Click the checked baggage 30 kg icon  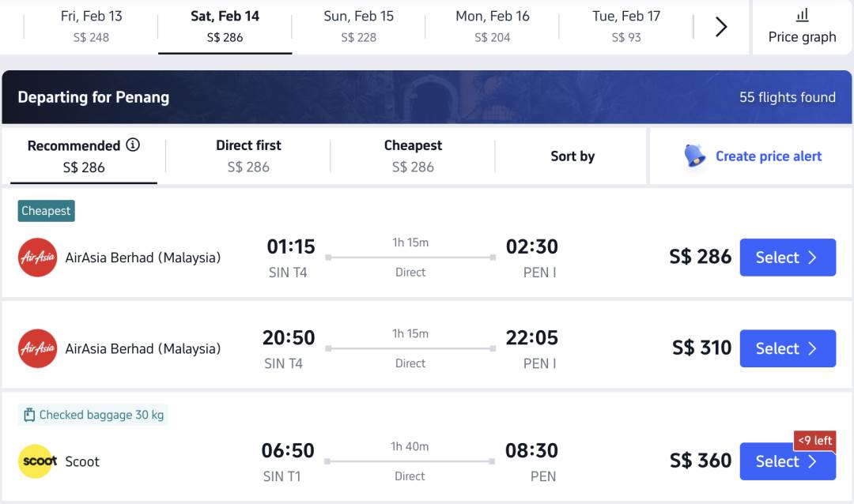29,415
